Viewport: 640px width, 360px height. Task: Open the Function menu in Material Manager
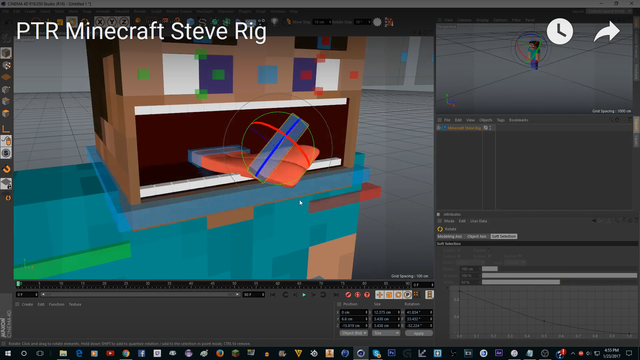(x=56, y=304)
